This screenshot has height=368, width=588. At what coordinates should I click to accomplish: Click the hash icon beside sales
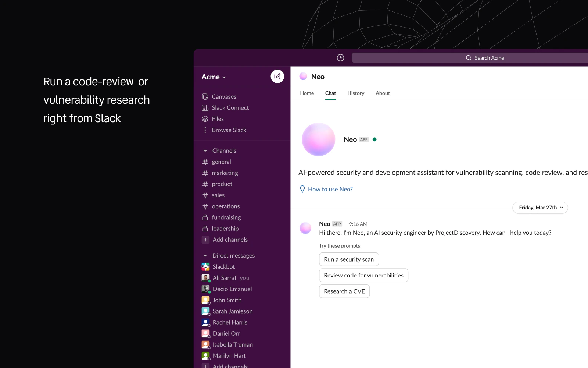[205, 195]
